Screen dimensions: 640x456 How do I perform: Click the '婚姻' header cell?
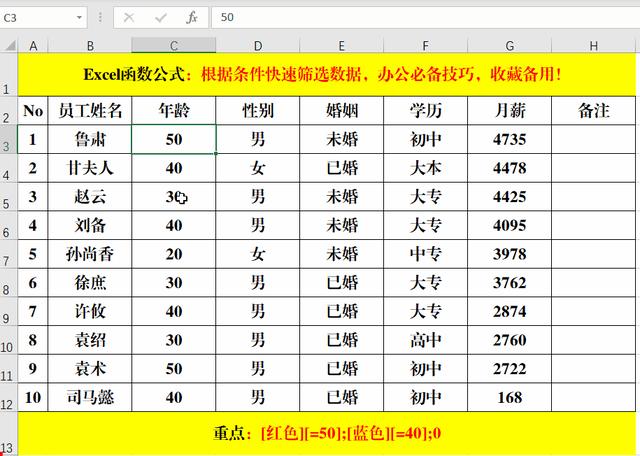coord(342,111)
